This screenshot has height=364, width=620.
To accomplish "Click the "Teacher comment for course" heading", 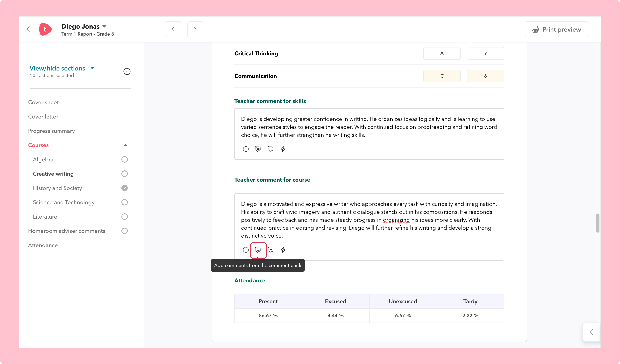I will click(x=272, y=180).
